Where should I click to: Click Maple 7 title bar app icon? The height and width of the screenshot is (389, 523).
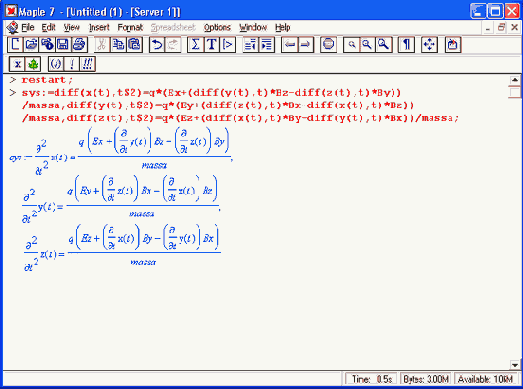point(11,11)
